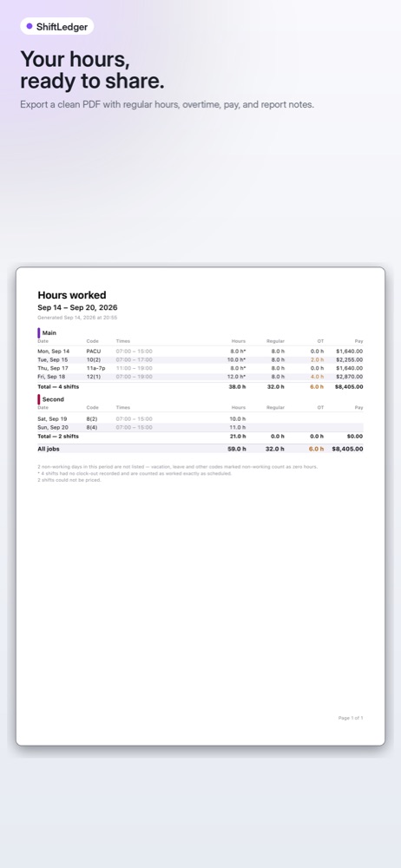Select the 'Total — 2 shifts' label
Screen dimensions: 401x868
pos(58,437)
